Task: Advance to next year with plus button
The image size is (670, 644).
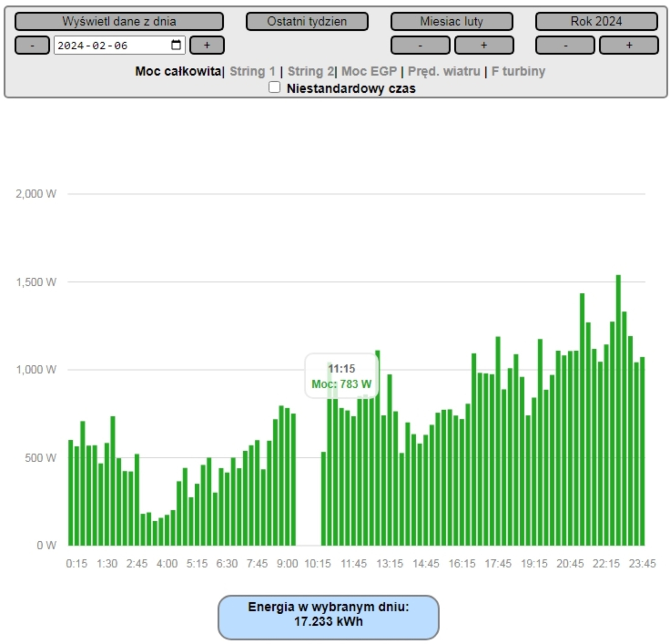Action: point(629,45)
